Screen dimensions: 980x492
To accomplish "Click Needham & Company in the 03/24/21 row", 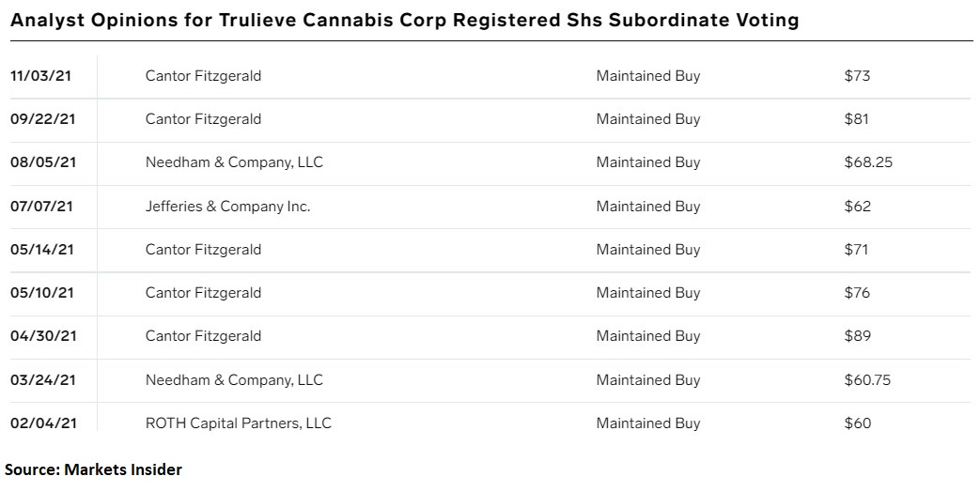I will coord(234,379).
